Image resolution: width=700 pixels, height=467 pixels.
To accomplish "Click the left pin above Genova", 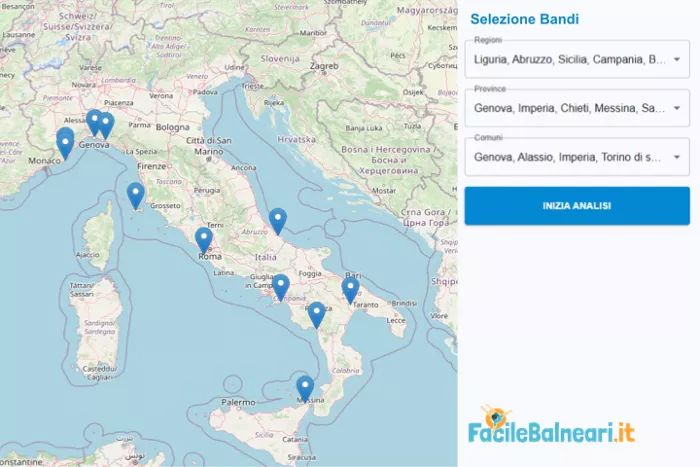I will pos(93,122).
